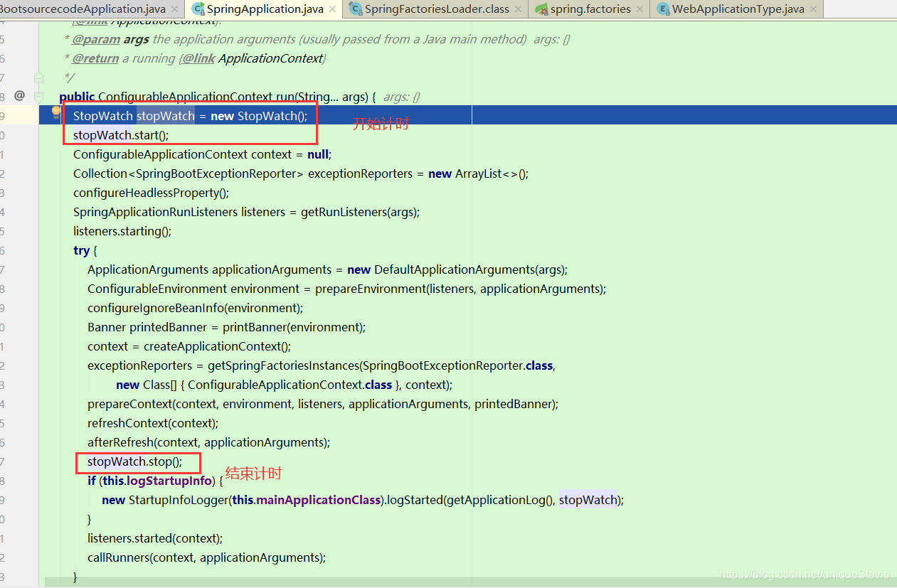897x588 pixels.
Task: Click the lightbulb intention icon beside StopWatch line
Action: coord(56,112)
